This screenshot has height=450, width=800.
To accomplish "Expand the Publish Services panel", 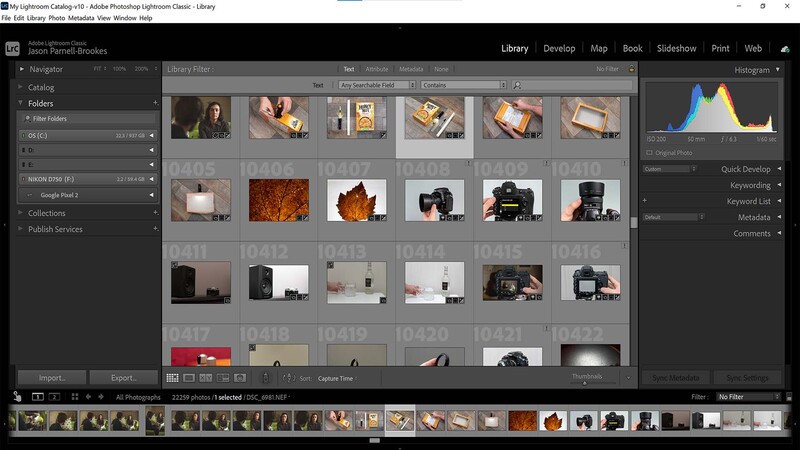I will click(x=20, y=229).
